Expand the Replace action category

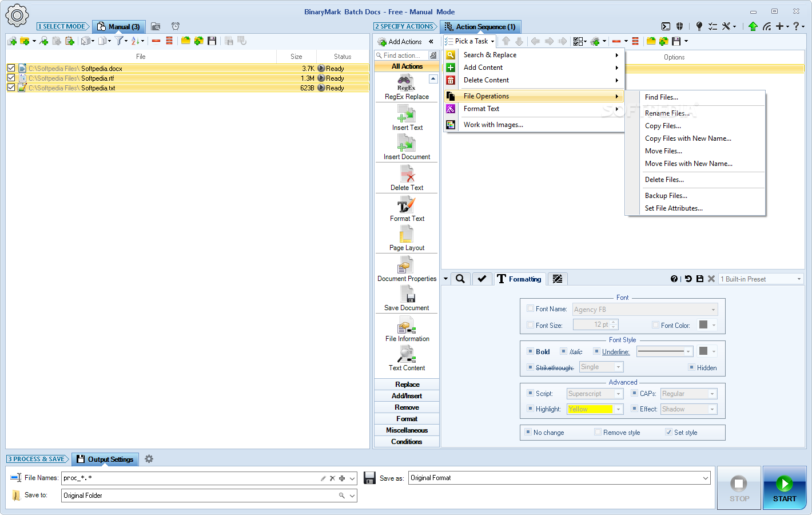(407, 385)
